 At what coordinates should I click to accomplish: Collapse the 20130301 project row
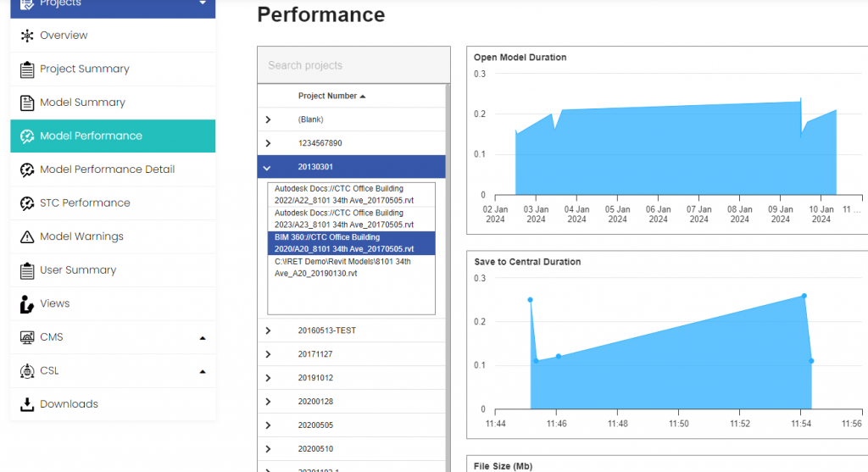coord(268,168)
